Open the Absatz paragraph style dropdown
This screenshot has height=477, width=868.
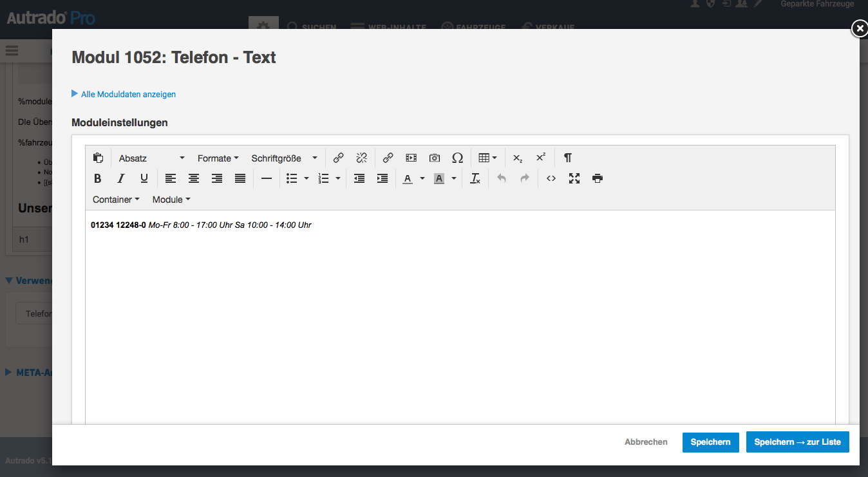pos(151,158)
